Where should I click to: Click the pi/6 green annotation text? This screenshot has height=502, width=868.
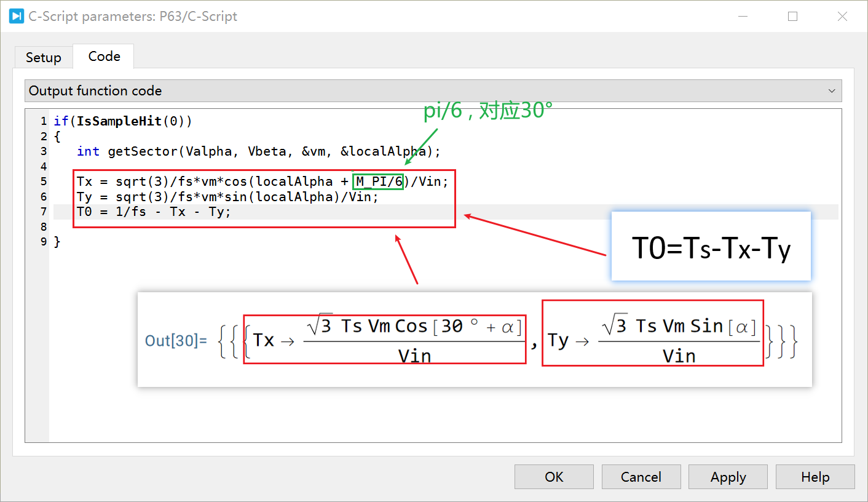pyautogui.click(x=486, y=111)
